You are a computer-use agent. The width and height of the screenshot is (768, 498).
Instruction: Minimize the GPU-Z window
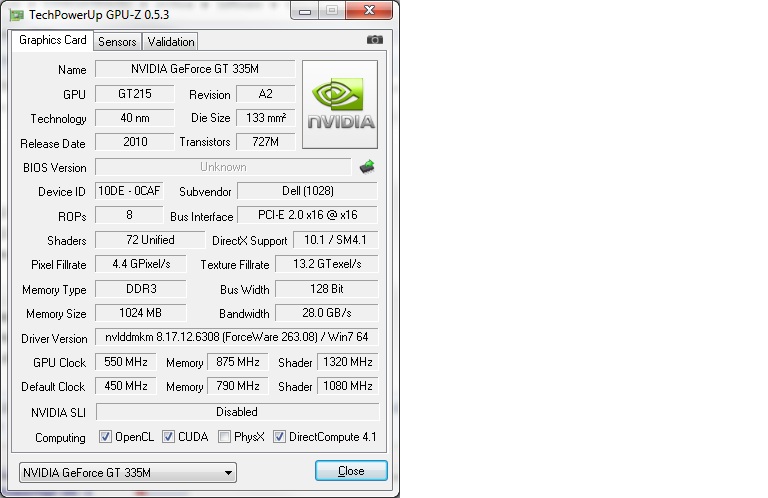(x=305, y=11)
